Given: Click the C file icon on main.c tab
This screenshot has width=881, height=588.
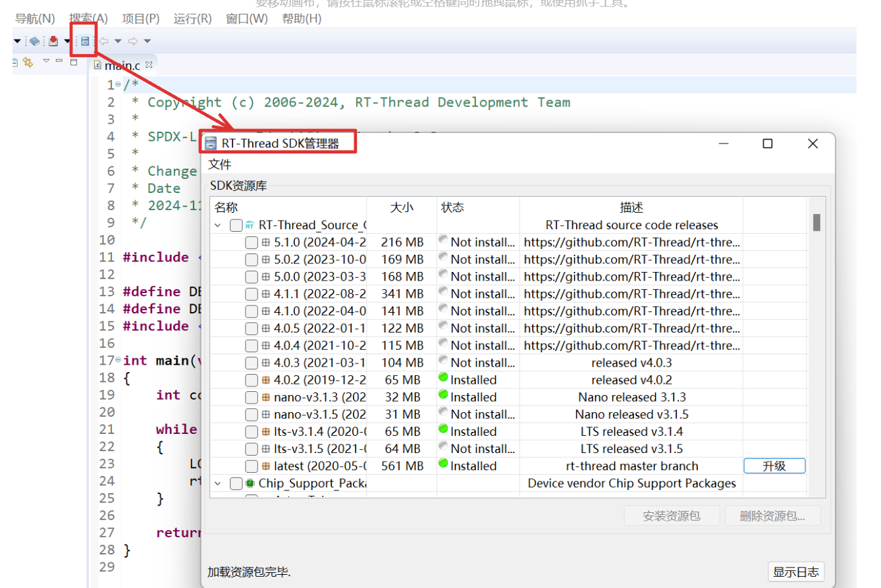Looking at the screenshot, I should click(98, 65).
